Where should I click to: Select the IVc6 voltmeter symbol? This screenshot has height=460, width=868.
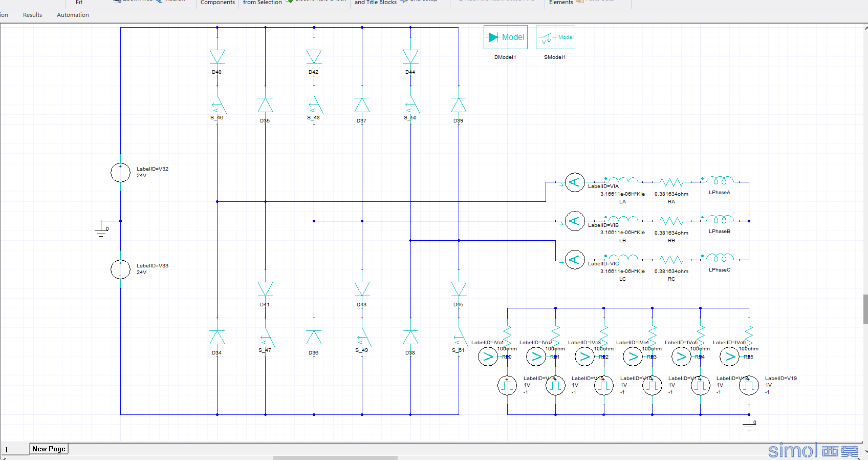(729, 357)
